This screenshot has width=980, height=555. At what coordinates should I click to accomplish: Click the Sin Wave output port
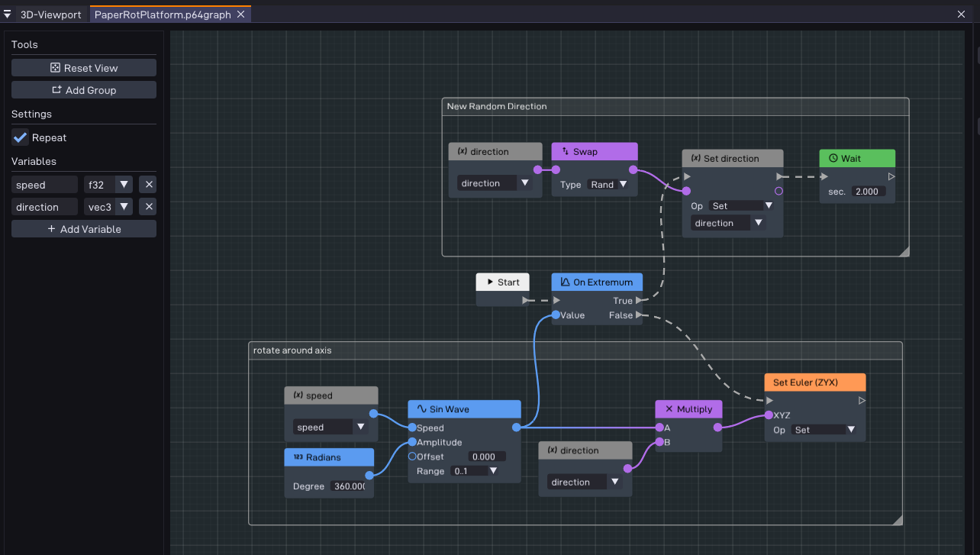(516, 428)
